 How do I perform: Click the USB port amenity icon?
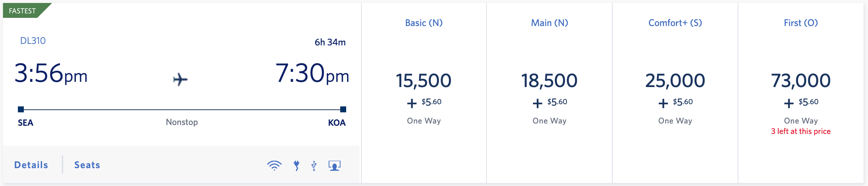point(314,166)
